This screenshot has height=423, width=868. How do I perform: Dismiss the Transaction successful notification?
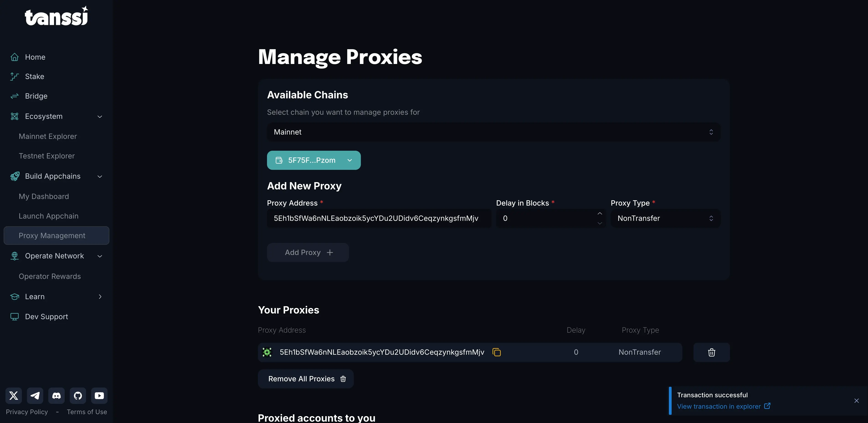click(857, 401)
